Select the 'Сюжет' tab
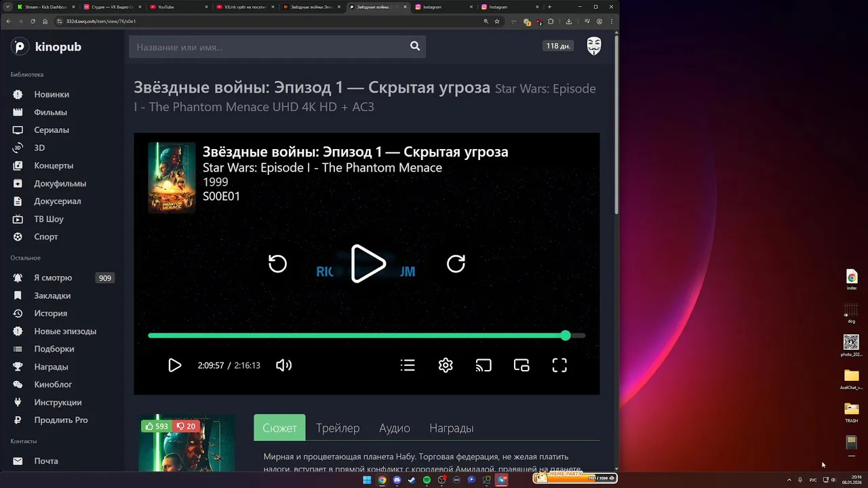This screenshot has width=868, height=488. point(279,428)
